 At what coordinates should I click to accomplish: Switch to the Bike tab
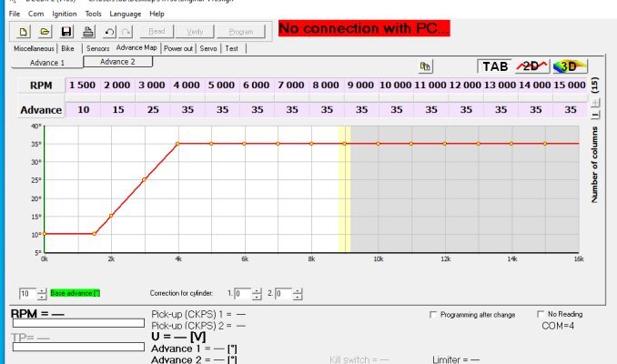67,48
